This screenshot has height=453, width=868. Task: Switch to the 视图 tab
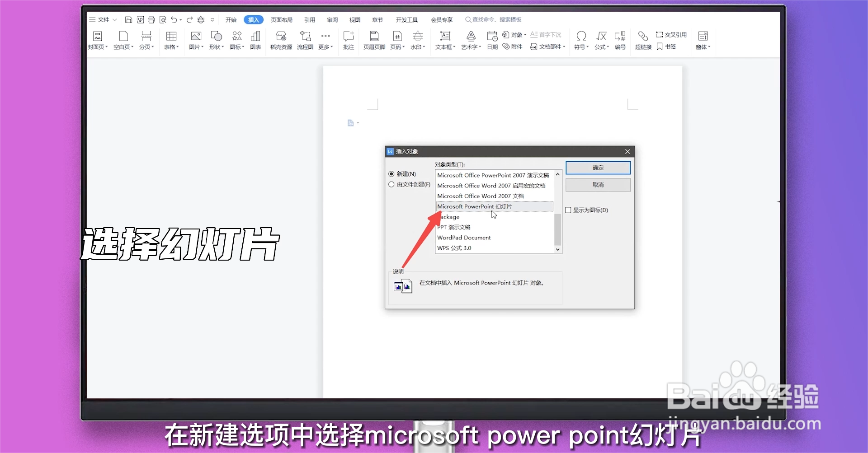[355, 20]
